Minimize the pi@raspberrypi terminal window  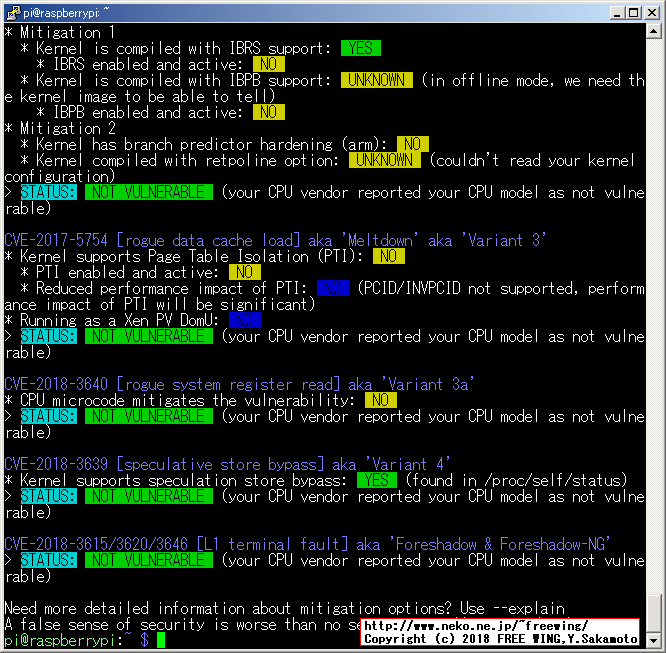pos(617,13)
